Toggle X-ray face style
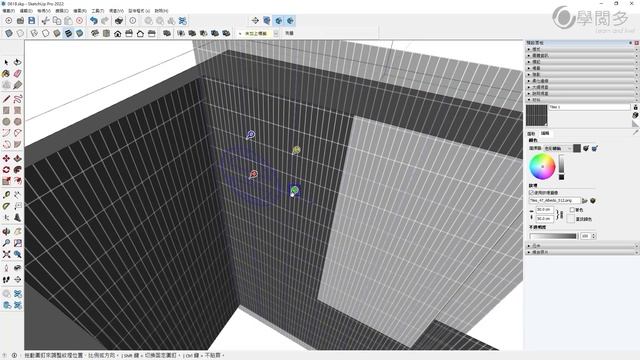 (x=9, y=33)
